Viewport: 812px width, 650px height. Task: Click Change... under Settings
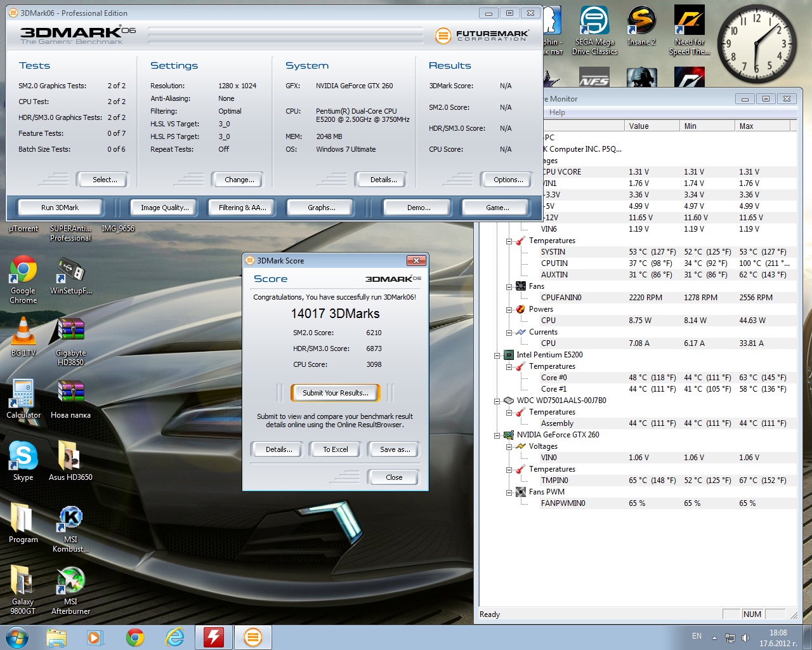239,180
